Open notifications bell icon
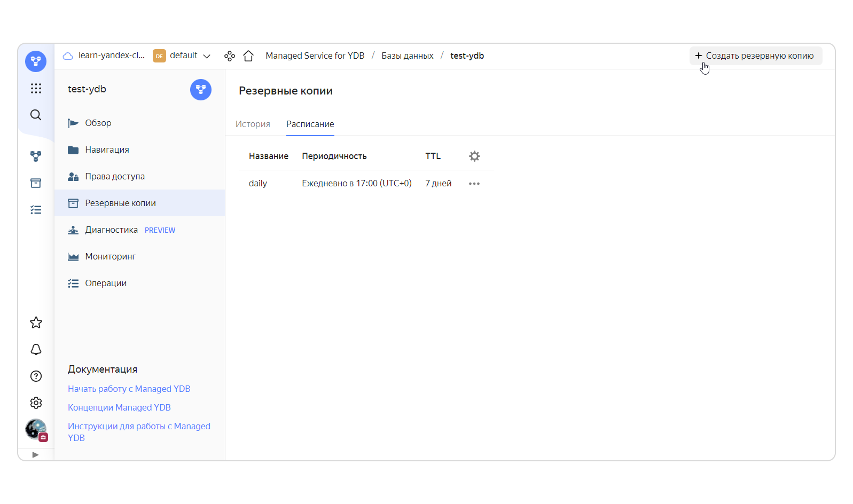The image size is (853, 504). click(36, 349)
